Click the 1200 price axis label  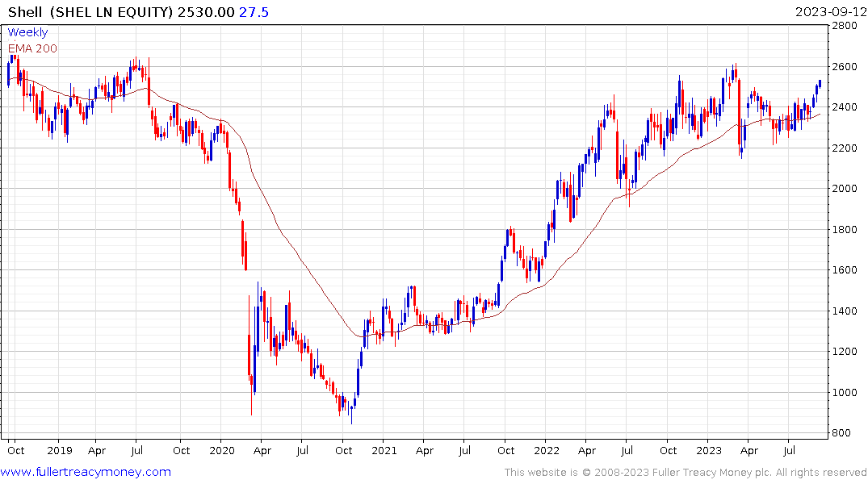[845, 351]
